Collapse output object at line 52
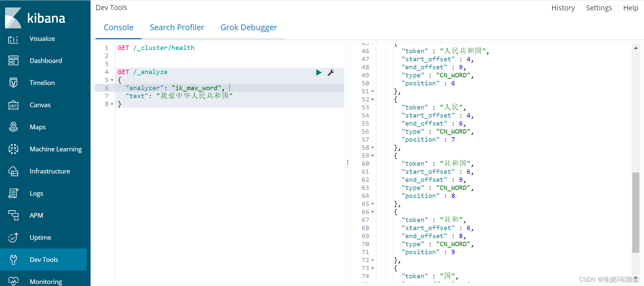 point(373,99)
